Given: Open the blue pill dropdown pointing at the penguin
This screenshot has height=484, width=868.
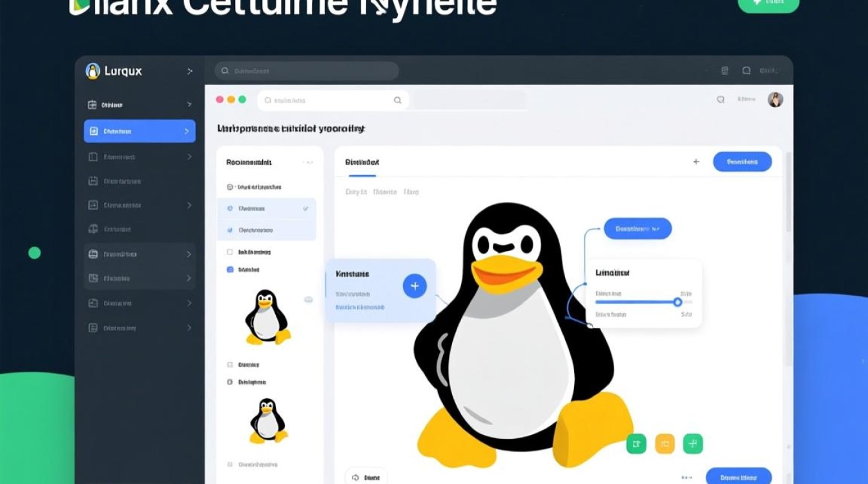Looking at the screenshot, I should pos(638,228).
